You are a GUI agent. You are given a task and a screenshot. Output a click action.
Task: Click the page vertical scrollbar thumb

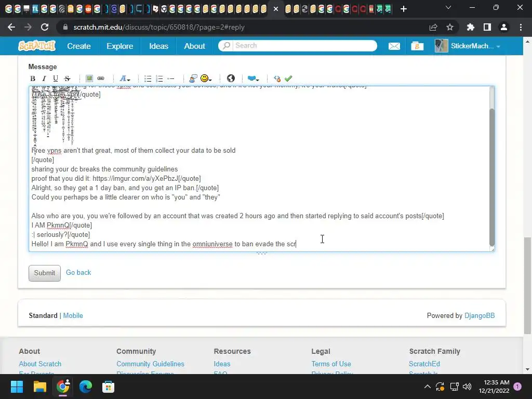[527, 286]
